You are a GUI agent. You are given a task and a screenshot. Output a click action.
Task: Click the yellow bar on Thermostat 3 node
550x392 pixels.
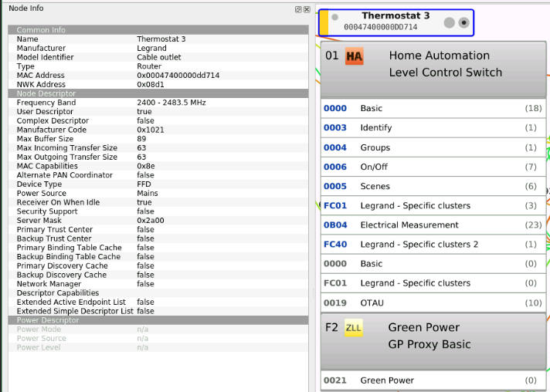point(324,23)
